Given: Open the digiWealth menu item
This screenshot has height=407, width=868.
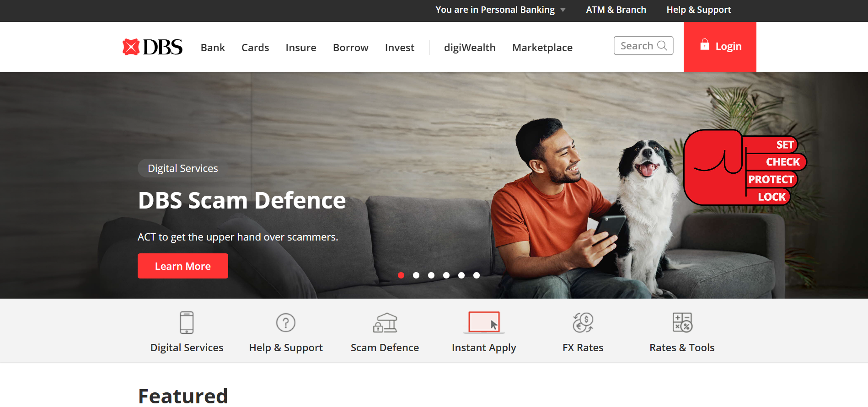Looking at the screenshot, I should pyautogui.click(x=470, y=48).
